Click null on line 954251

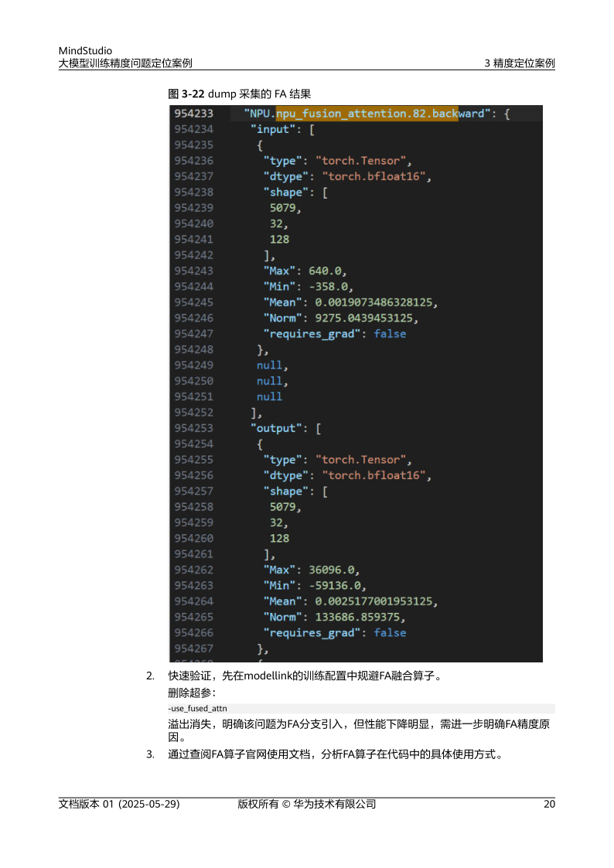269,397
